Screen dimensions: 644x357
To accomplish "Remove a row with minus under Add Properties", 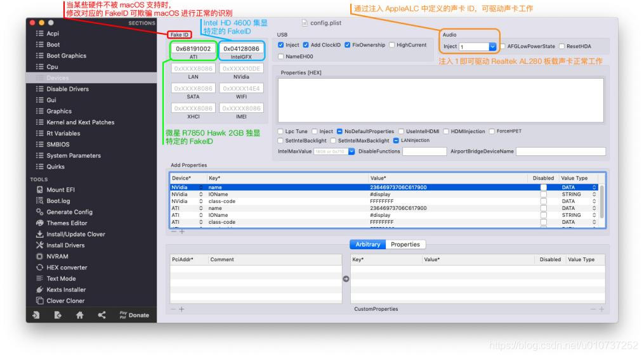I will coord(173,231).
